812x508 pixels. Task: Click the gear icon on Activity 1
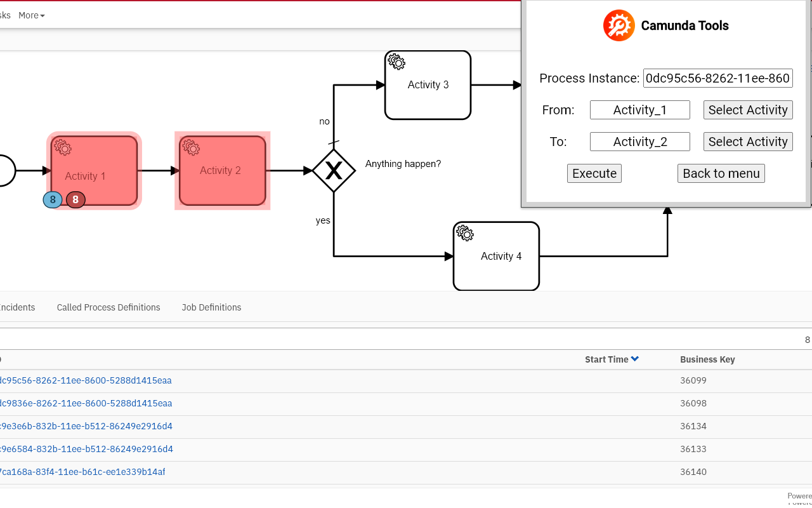pos(63,147)
